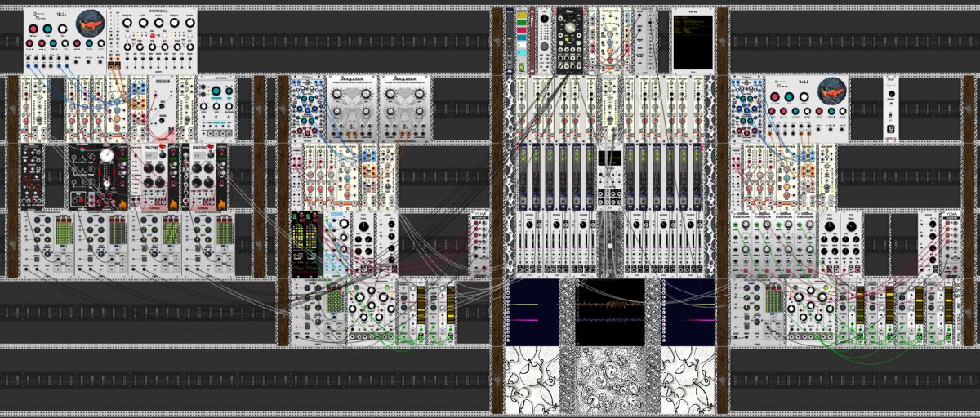Adjust large white knob on top-left Roll module
The image size is (980, 418).
pos(63,29)
